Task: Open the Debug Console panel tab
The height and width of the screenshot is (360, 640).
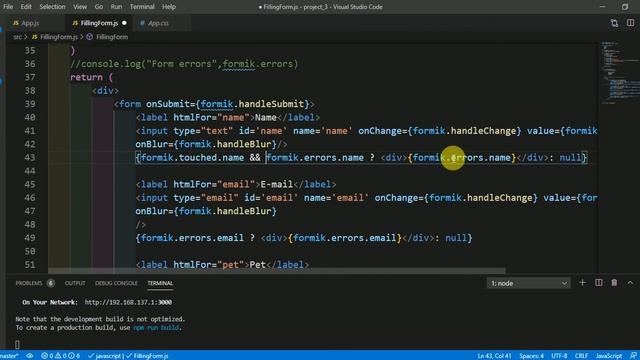Action: tap(116, 283)
